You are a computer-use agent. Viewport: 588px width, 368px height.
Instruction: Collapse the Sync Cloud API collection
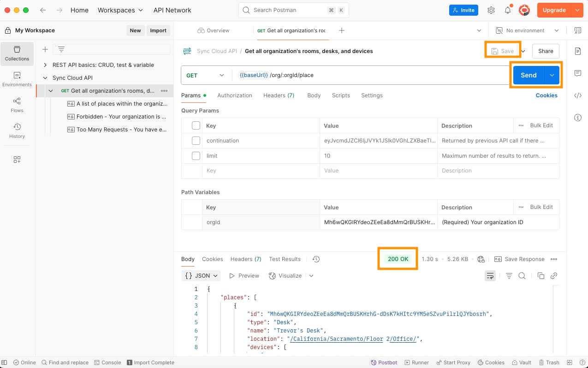click(x=45, y=78)
